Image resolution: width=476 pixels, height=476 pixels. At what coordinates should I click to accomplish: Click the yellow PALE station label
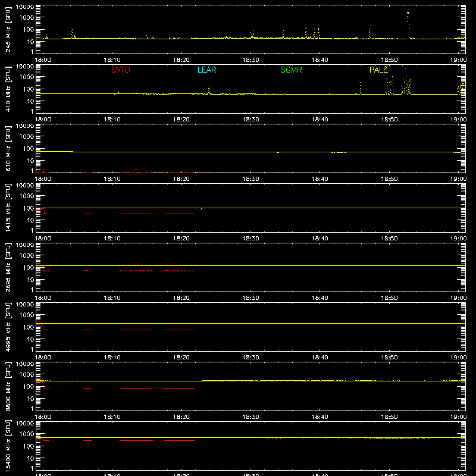pos(378,70)
